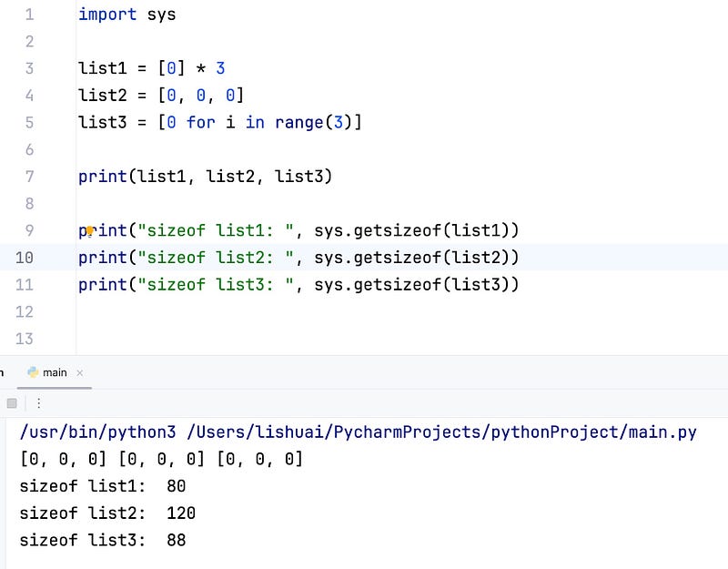Close the main run tab
Viewport: 728px width, 569px height.
click(79, 372)
